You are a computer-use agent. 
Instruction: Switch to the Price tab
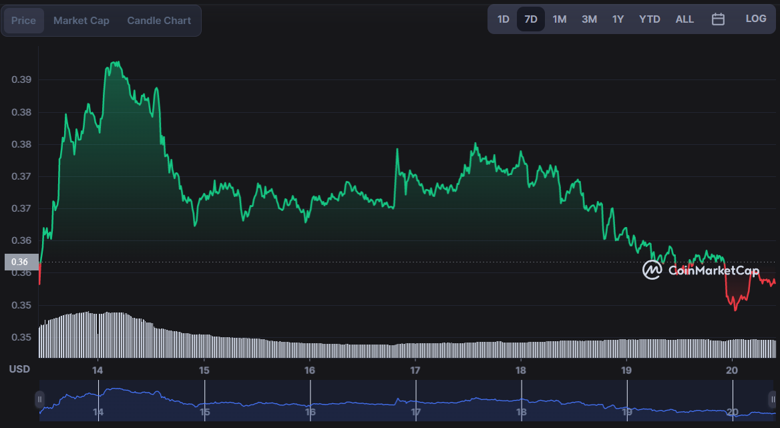[x=23, y=20]
